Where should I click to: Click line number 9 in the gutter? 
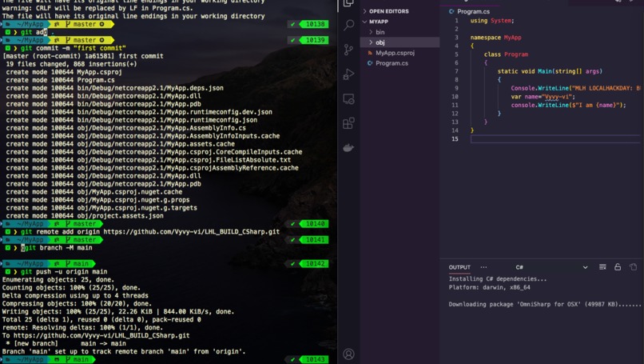(x=456, y=88)
